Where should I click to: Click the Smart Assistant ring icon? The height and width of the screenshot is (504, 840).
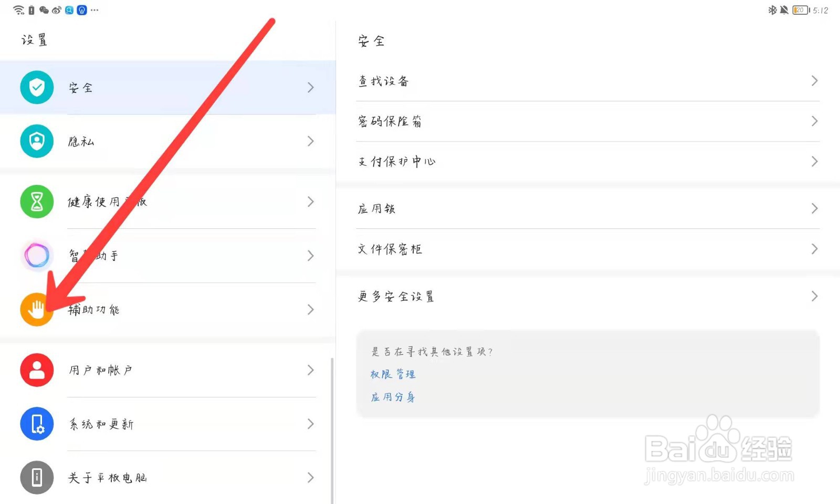point(37,256)
